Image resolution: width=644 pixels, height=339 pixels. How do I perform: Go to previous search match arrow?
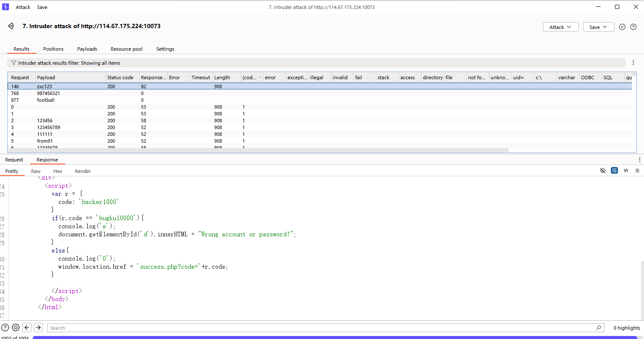[x=27, y=328]
